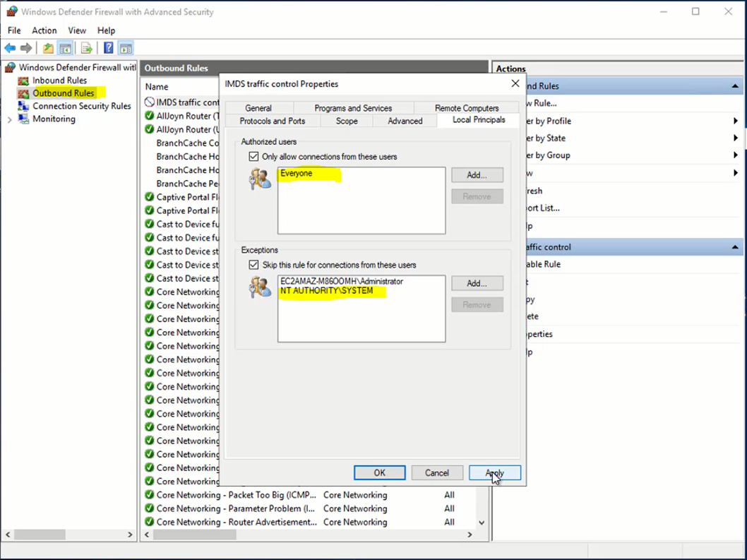Switch to the General tab

point(258,108)
